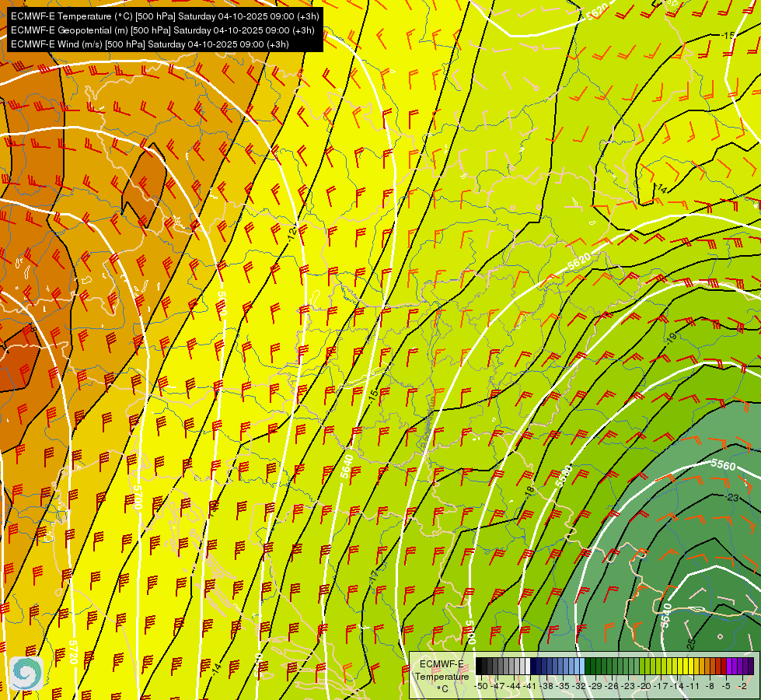Pick the black swatch at the legend's -50 end

click(479, 666)
